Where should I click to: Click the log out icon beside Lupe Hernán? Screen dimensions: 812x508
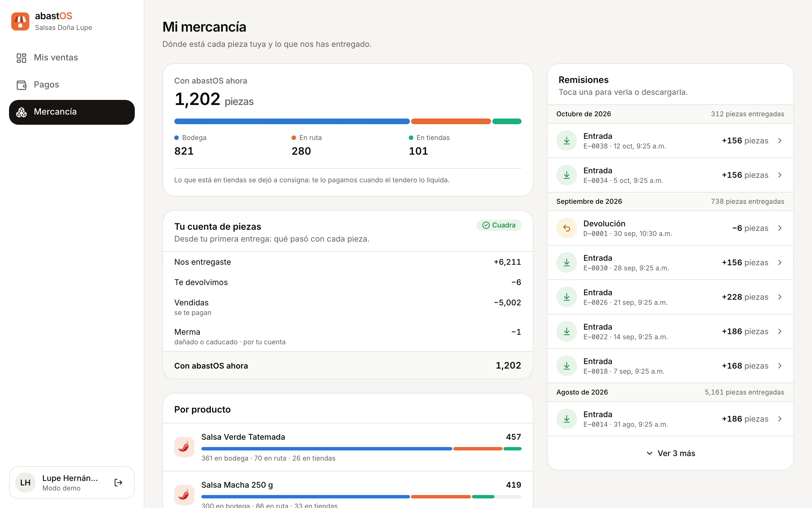(118, 483)
